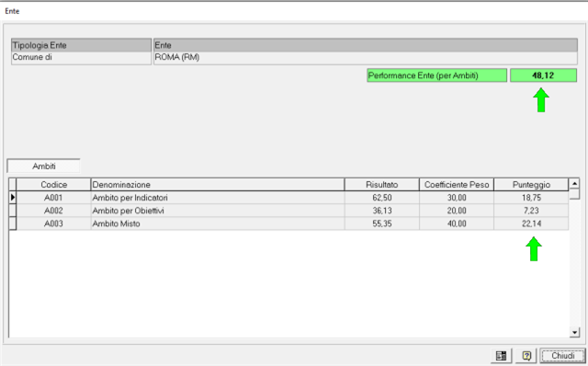Select row marker for A002
Viewport: 588px width, 366px height.
click(x=13, y=211)
